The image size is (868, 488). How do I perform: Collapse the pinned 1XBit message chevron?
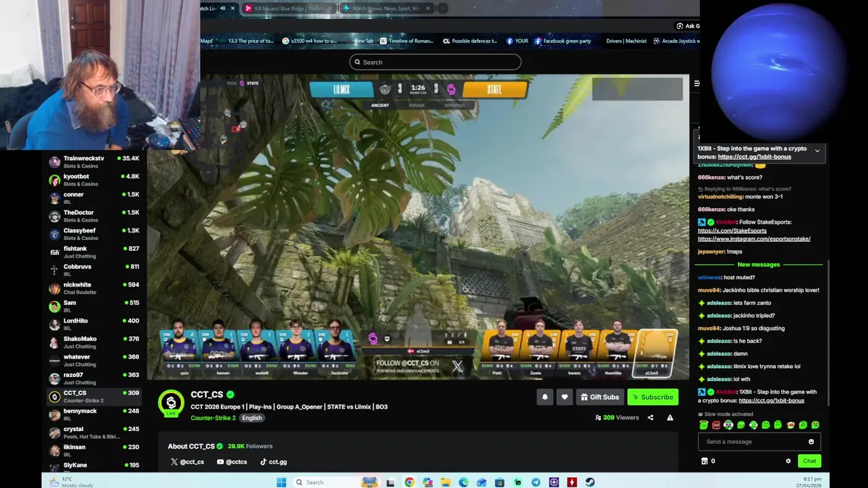pyautogui.click(x=817, y=150)
